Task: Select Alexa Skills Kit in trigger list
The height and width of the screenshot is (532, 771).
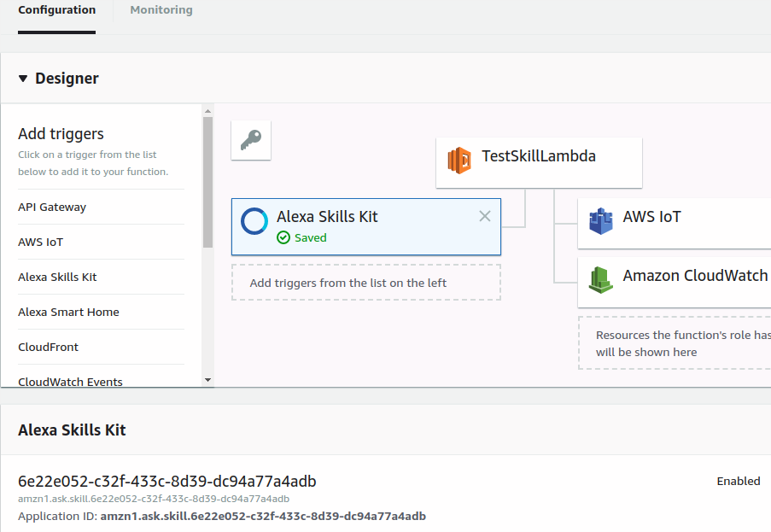Action: click(x=57, y=277)
